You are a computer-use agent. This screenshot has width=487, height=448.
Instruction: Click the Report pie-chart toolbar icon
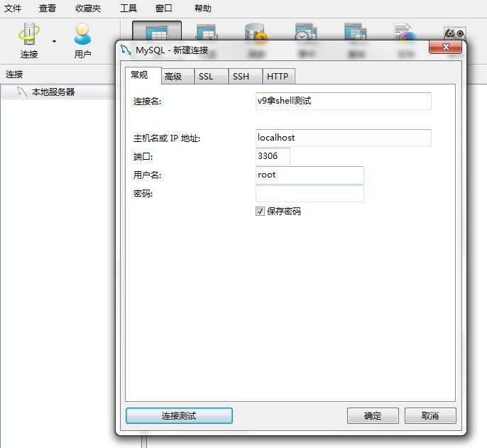pyautogui.click(x=405, y=32)
